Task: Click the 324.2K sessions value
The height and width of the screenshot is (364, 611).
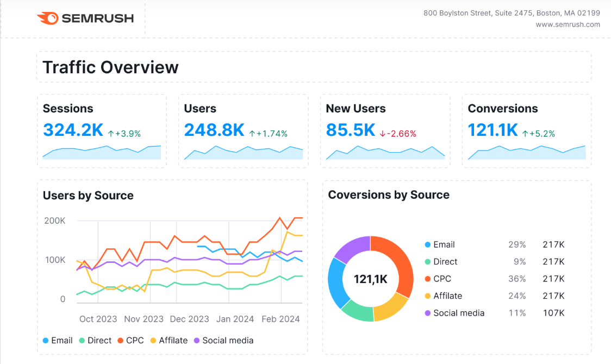Action: 73,130
